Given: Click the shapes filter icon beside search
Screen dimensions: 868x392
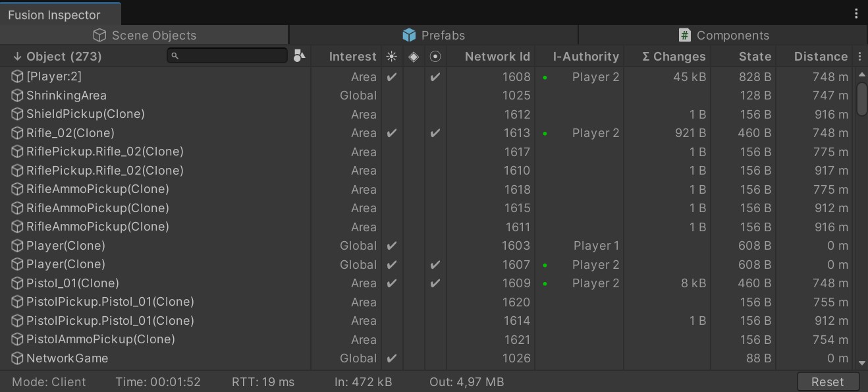Looking at the screenshot, I should coord(300,56).
